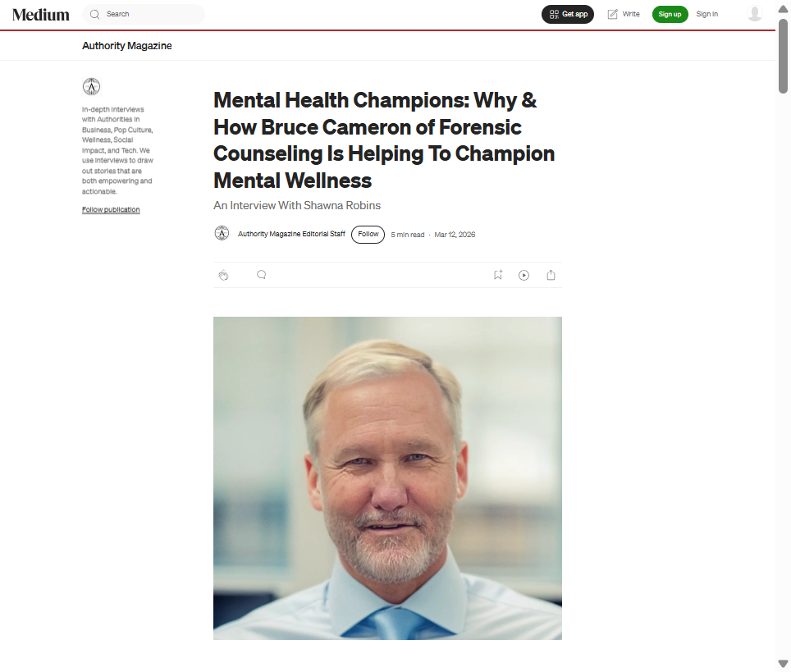Click the Write pencil icon
The height and width of the screenshot is (672, 791).
(612, 14)
